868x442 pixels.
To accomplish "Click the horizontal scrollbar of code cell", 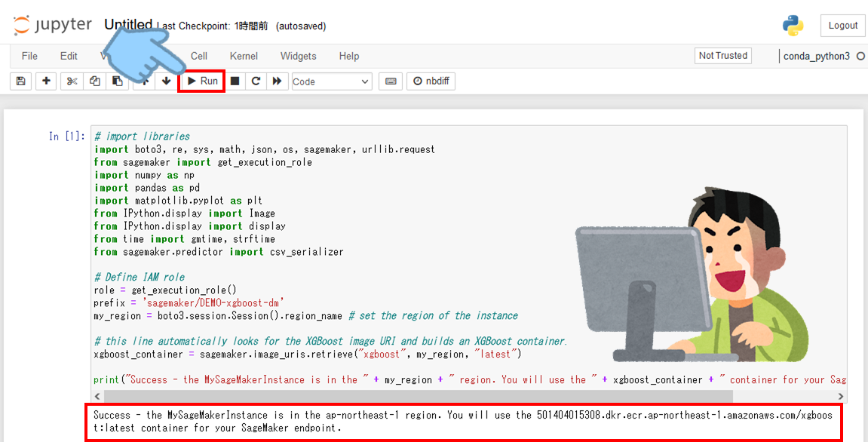I will point(418,397).
